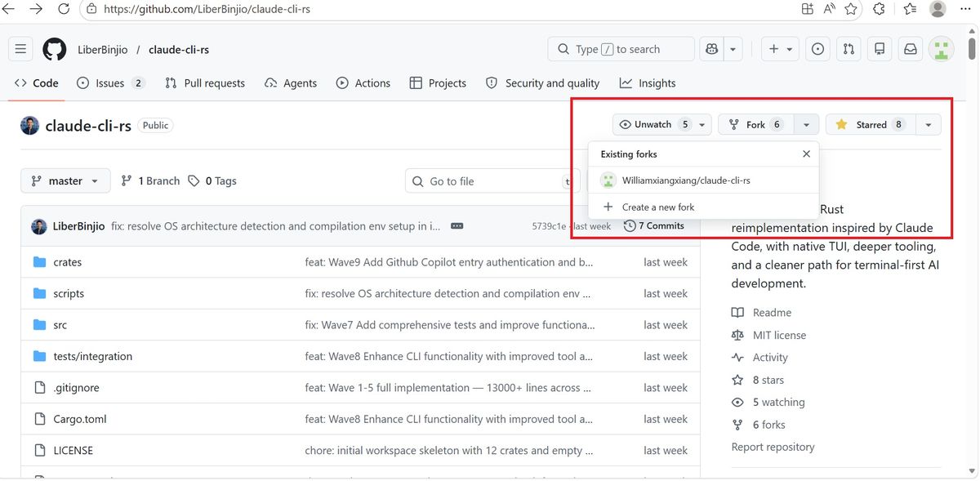Open the Williamxiangxiang/claude-cli-rs fork

(x=685, y=180)
